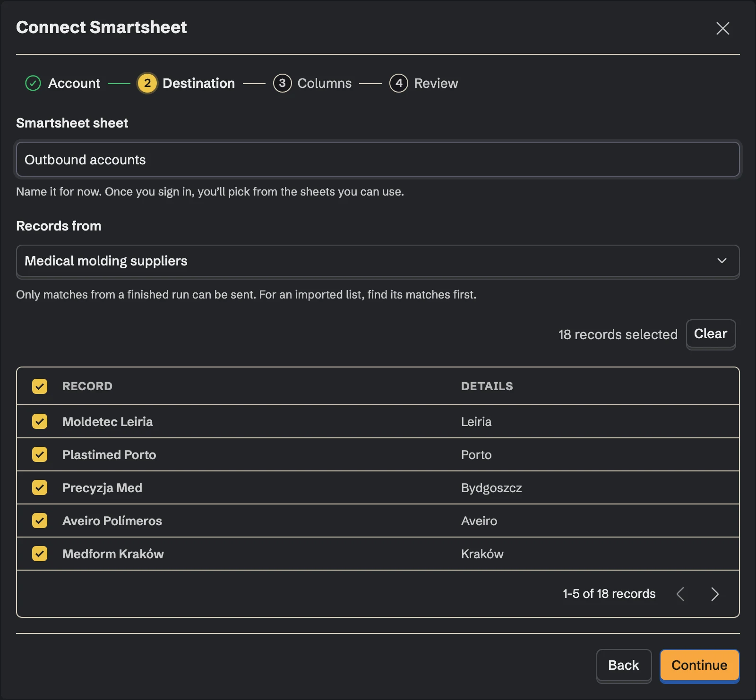Image resolution: width=756 pixels, height=700 pixels.
Task: Click the 1-5 of 18 records text
Action: [x=609, y=594]
